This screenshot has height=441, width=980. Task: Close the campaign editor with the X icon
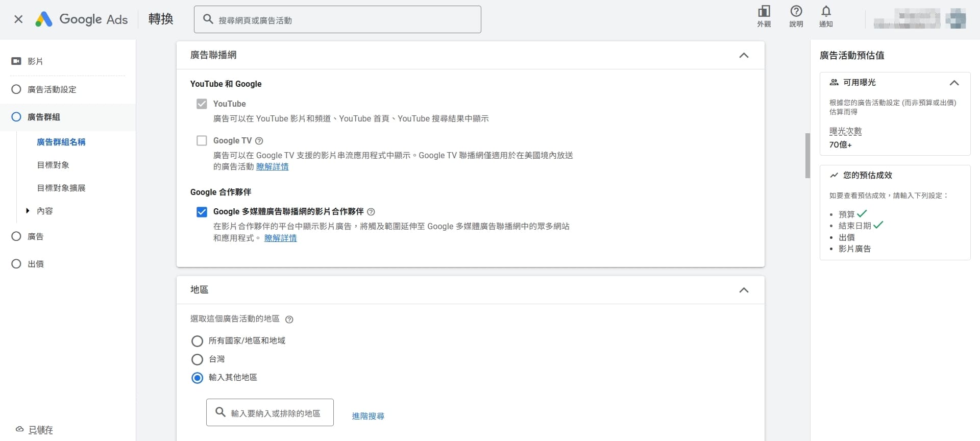(18, 19)
